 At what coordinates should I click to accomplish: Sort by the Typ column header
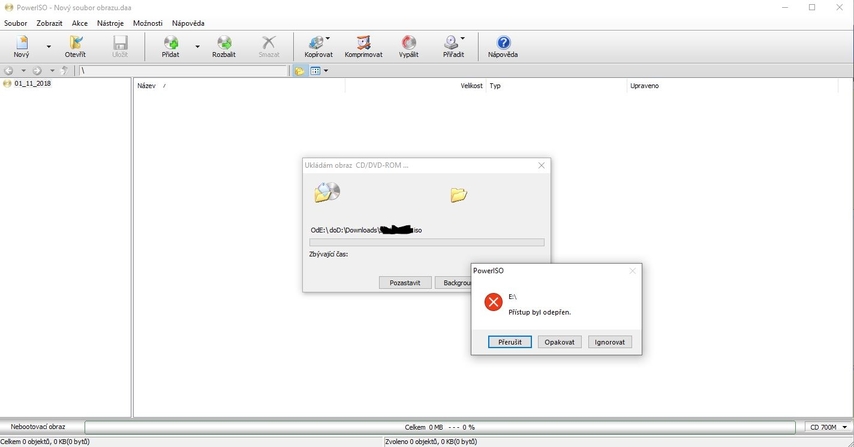click(557, 86)
